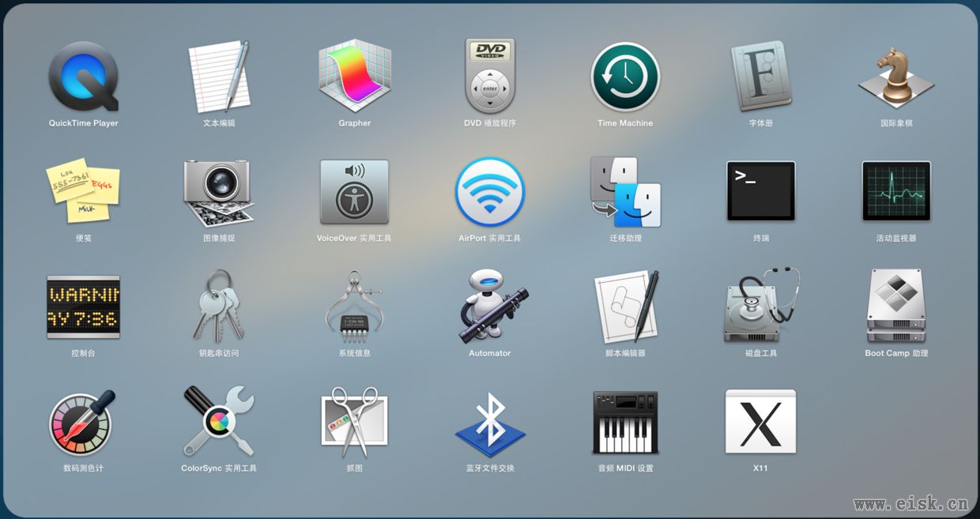
Task: Open the 终端 terminal icon
Action: (x=761, y=191)
